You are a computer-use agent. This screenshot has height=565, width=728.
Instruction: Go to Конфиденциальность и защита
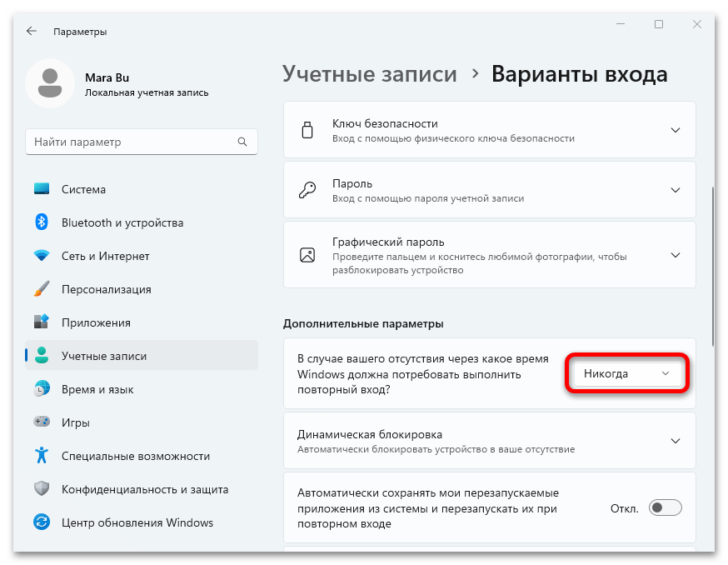click(x=141, y=489)
